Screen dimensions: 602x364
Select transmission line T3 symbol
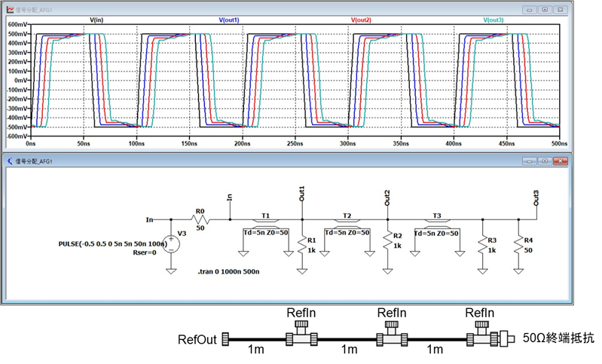(437, 223)
